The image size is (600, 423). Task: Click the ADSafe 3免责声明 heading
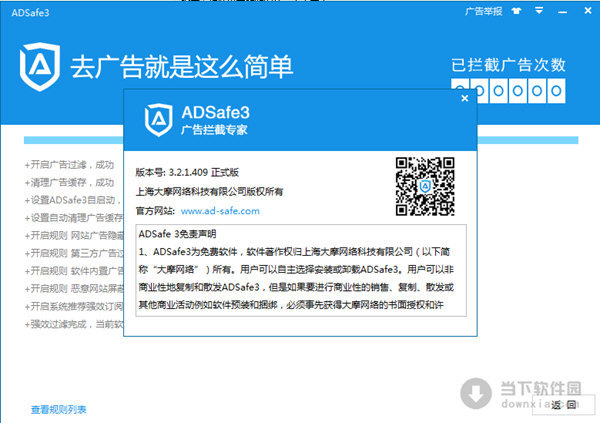click(x=177, y=234)
